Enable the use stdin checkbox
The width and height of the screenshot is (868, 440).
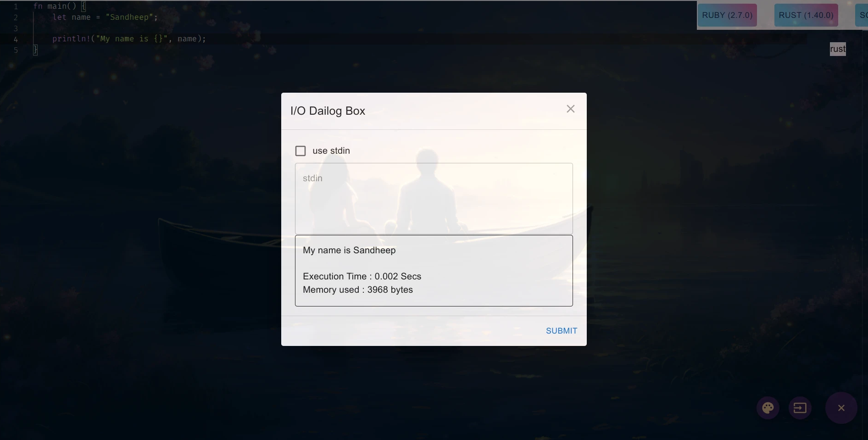click(300, 151)
